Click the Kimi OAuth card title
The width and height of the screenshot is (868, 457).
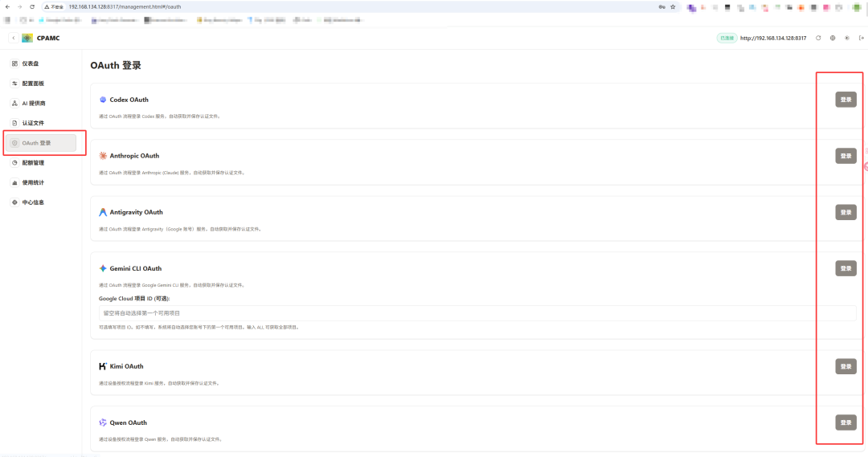click(127, 366)
